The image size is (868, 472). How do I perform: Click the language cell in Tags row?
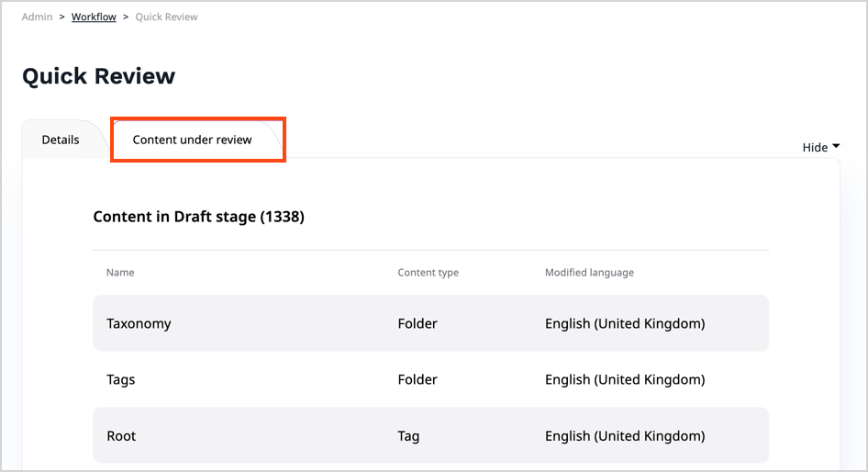coord(625,379)
